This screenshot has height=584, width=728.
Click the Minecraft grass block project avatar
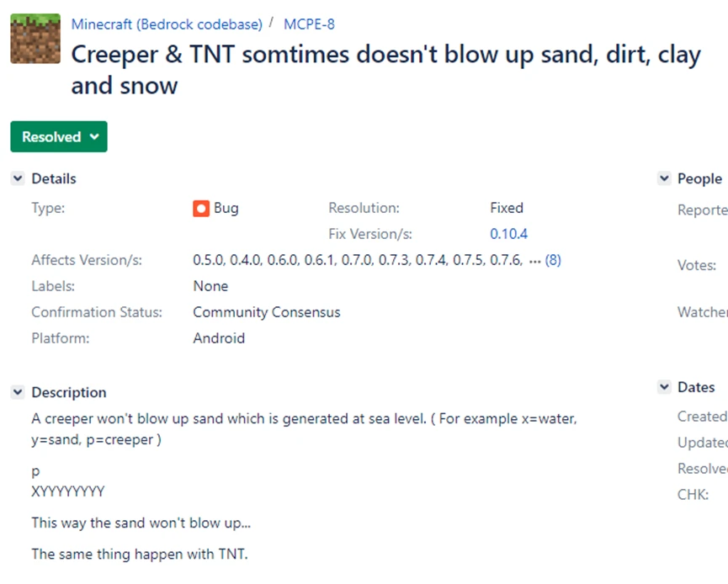point(35,39)
